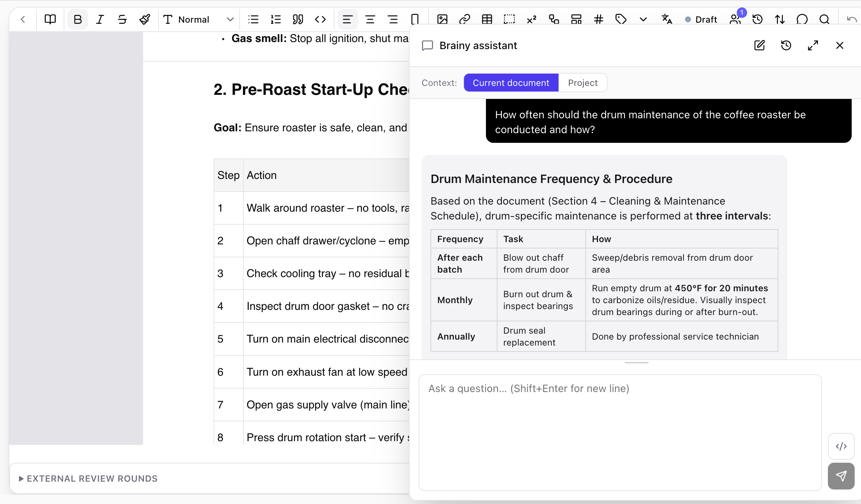Insert a code block
Viewport: 861px width, 504px height.
320,19
